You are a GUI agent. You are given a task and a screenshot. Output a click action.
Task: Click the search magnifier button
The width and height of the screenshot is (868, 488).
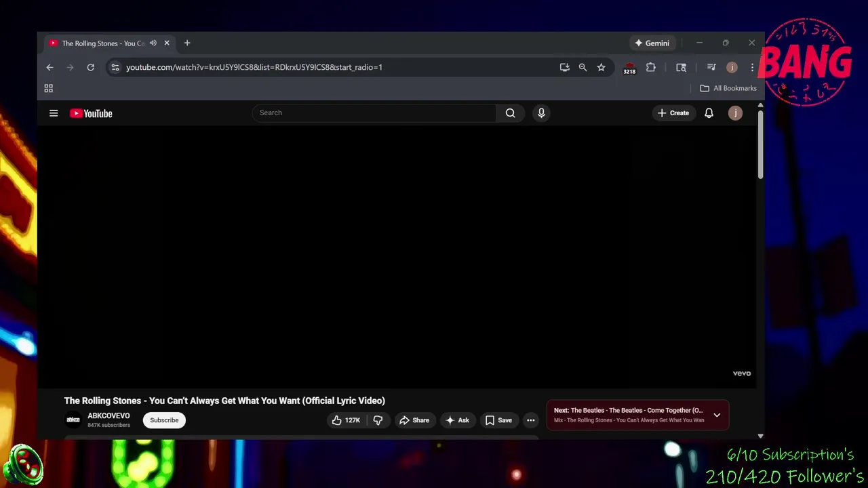click(510, 113)
